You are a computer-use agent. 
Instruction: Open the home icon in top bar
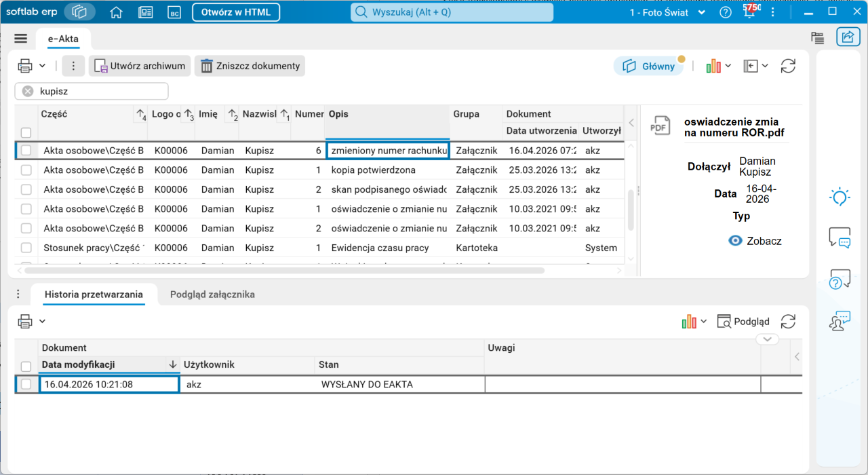click(116, 12)
